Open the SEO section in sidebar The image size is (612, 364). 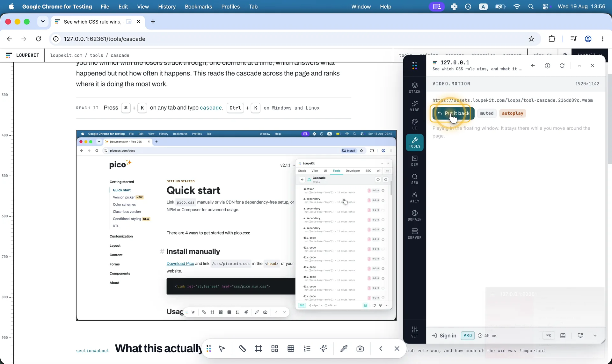click(x=414, y=179)
